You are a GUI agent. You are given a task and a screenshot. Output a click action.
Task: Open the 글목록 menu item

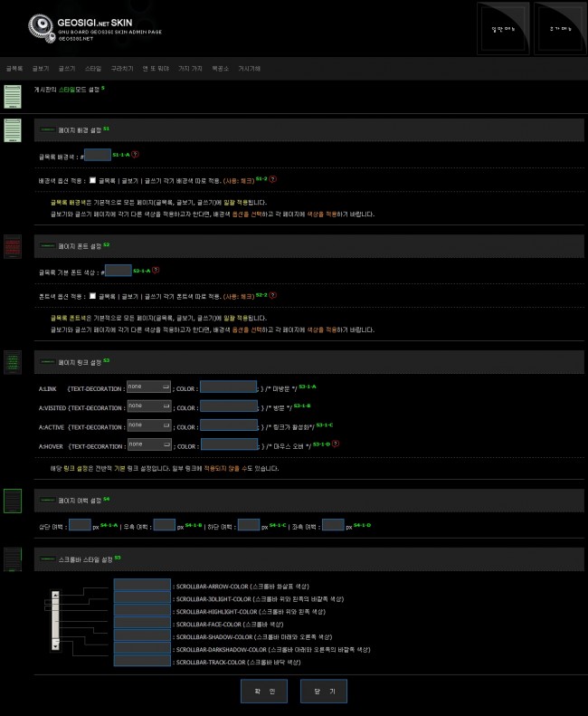point(14,69)
